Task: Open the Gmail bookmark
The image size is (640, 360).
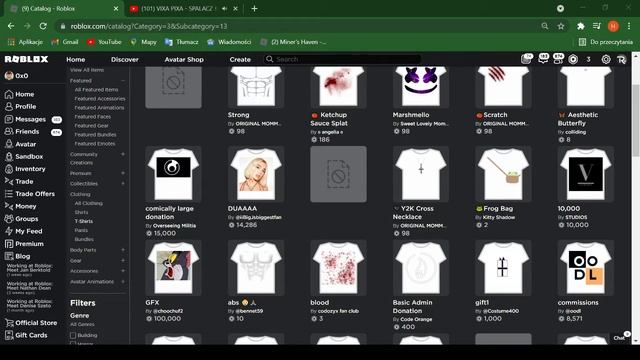Action: 65,42
